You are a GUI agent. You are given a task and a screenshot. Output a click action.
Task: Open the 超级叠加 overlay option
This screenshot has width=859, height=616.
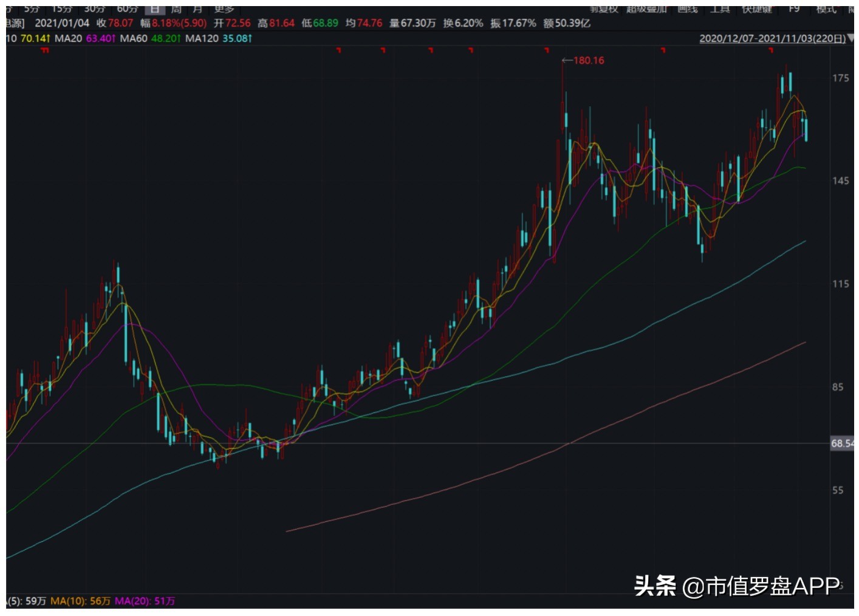click(646, 9)
